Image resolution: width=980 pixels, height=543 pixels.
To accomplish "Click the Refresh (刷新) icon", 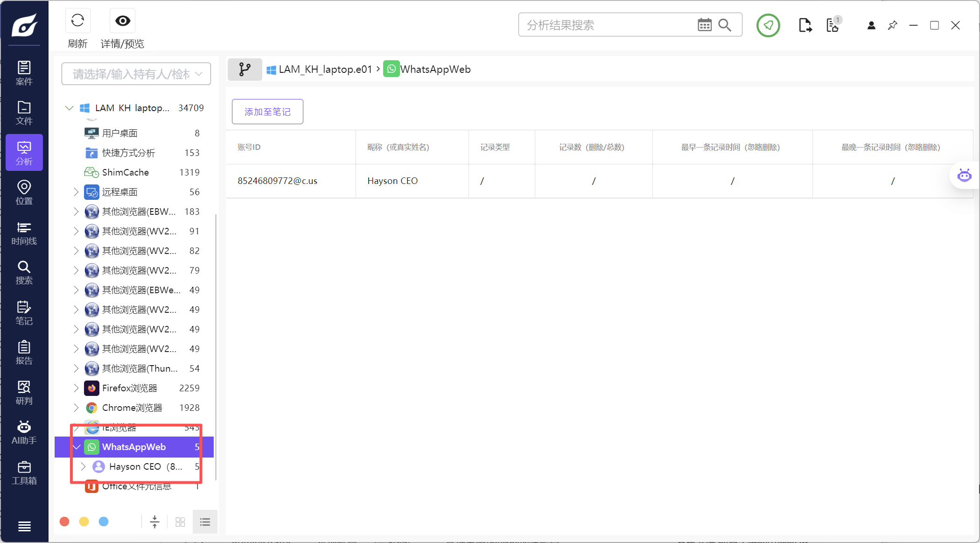I will pos(77,21).
